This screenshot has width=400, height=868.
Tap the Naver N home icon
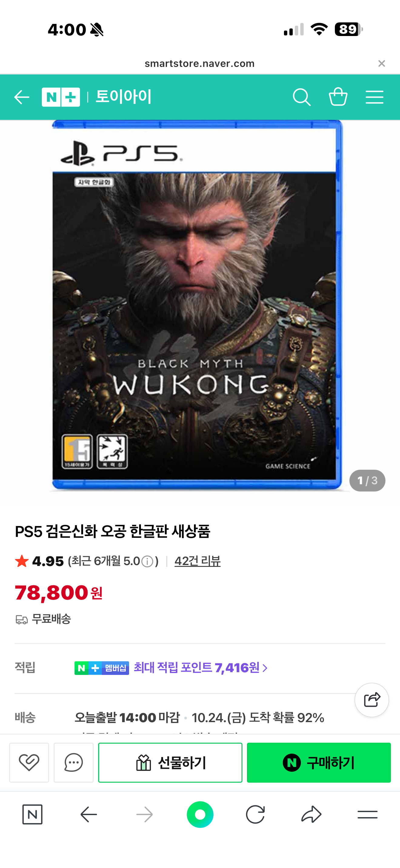coord(32,814)
